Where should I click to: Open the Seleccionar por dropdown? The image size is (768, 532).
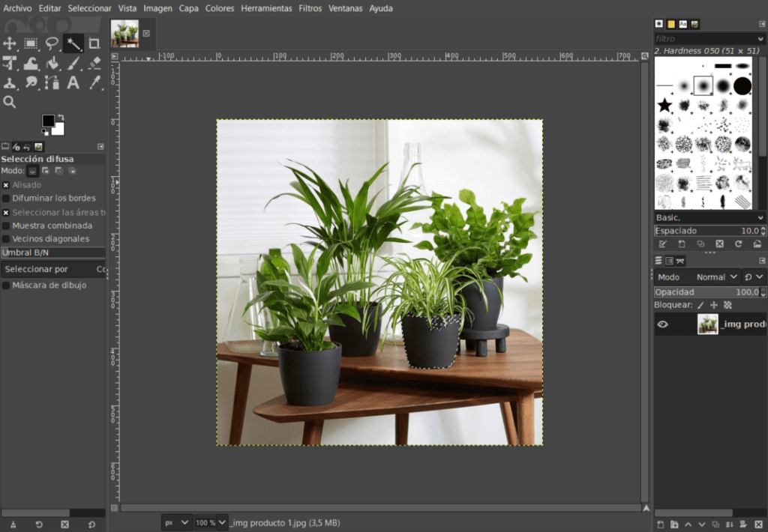point(53,269)
